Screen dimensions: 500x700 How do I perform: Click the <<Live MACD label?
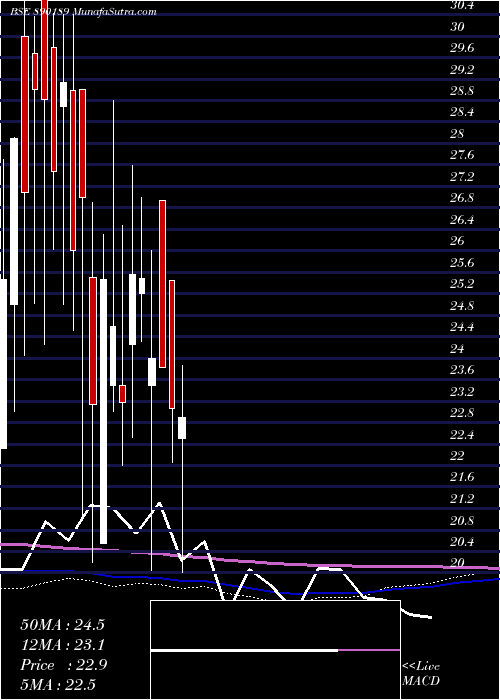click(421, 674)
